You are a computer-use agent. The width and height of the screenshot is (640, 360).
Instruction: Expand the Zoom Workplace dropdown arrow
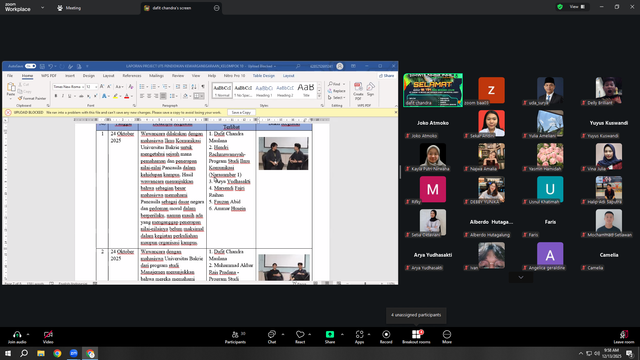pyautogui.click(x=42, y=7)
